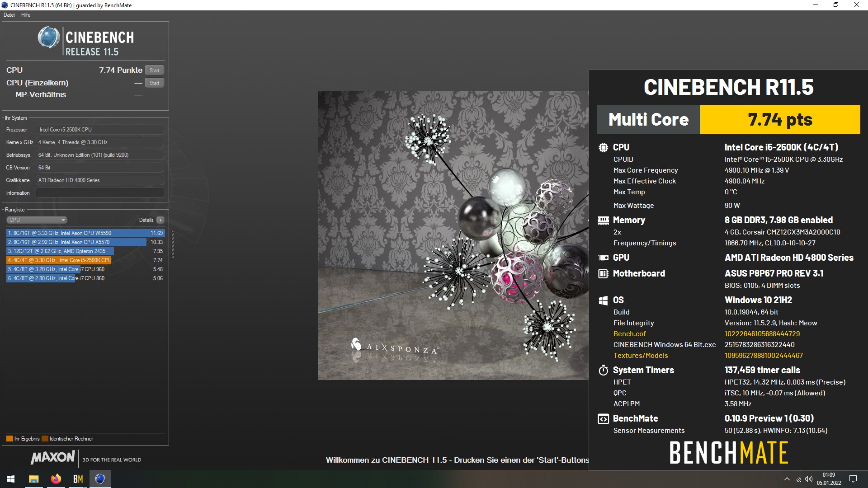Click the Memory module icon in BenchMate panel
This screenshot has width=868, height=488.
pyautogui.click(x=603, y=220)
